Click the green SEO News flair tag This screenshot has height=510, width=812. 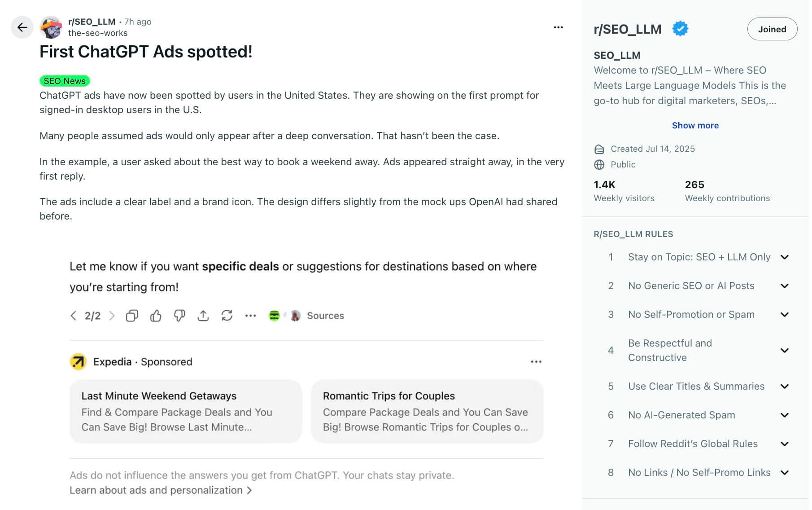click(65, 81)
